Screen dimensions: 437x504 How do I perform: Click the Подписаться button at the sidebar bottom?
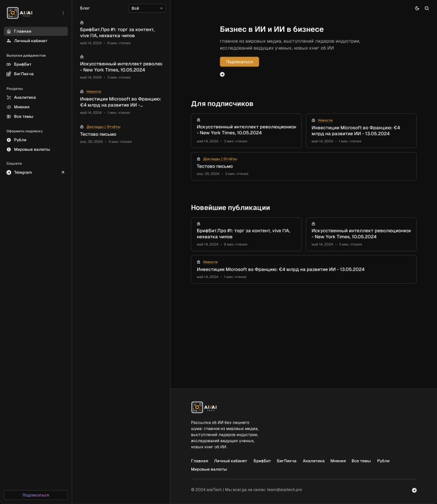(x=36, y=495)
